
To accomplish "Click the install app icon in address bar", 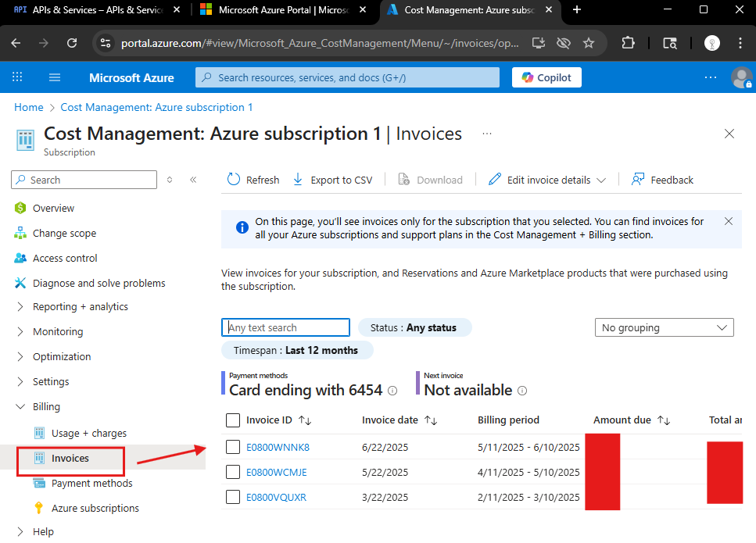I will [538, 43].
